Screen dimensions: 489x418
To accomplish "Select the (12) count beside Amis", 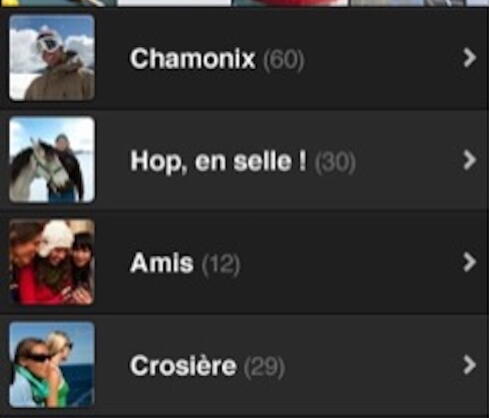I will (221, 264).
